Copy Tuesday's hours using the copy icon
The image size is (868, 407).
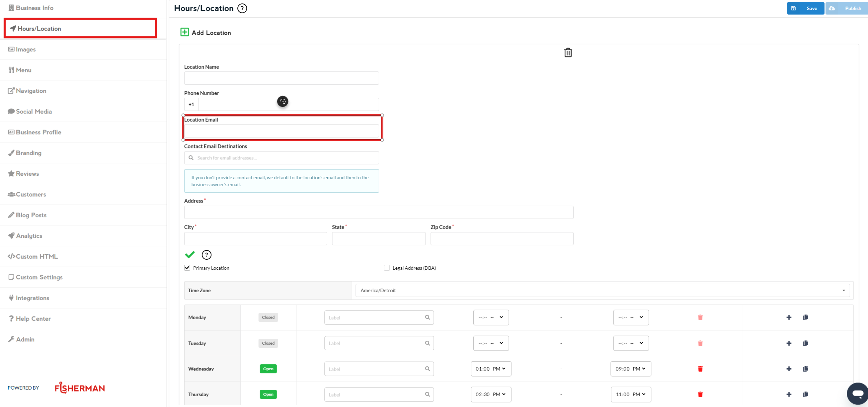(x=806, y=343)
